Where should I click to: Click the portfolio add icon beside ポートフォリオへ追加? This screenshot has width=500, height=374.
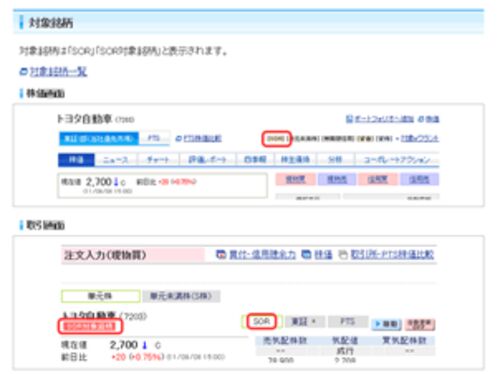point(349,119)
